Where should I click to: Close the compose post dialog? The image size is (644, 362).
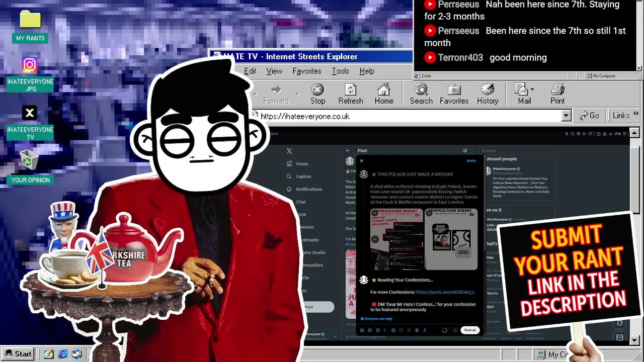[x=361, y=161]
